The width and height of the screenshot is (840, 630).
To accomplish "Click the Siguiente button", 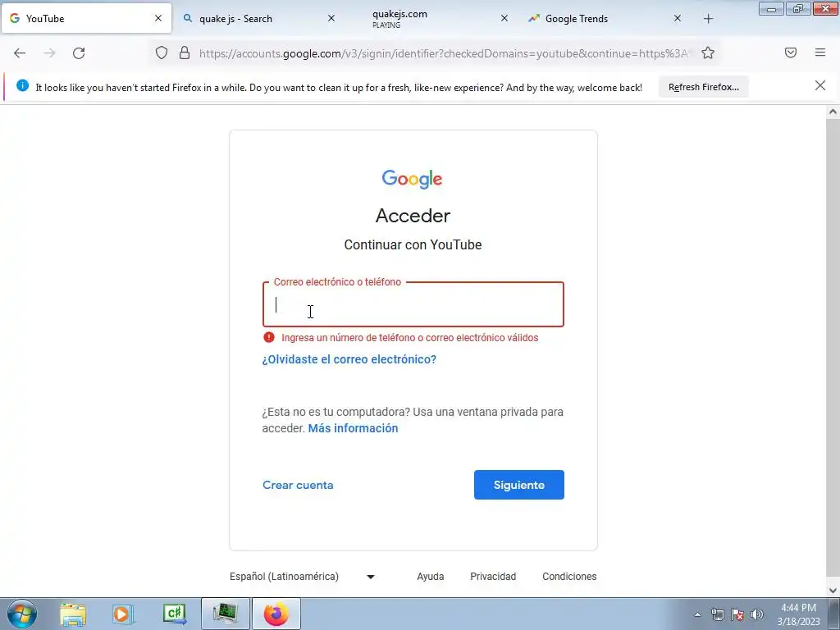I will click(x=518, y=485).
